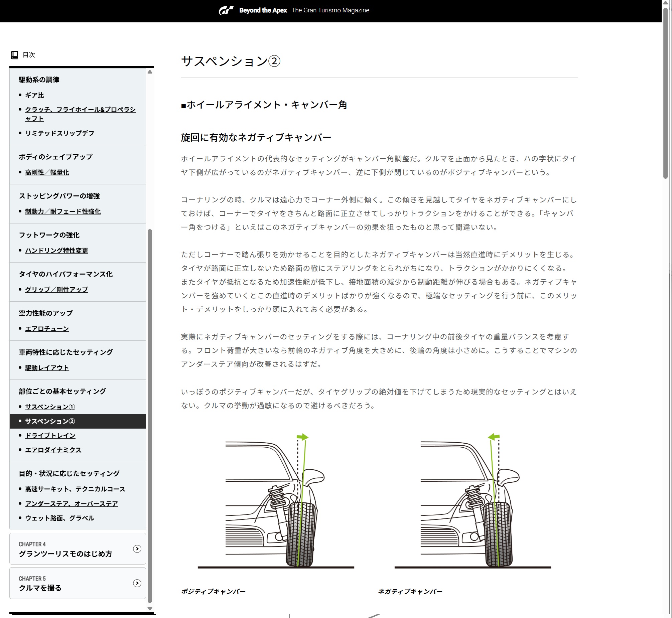Viewport: 672px width, 618px height.
Task: Click the sidebar scroll down arrow
Action: coord(150,609)
